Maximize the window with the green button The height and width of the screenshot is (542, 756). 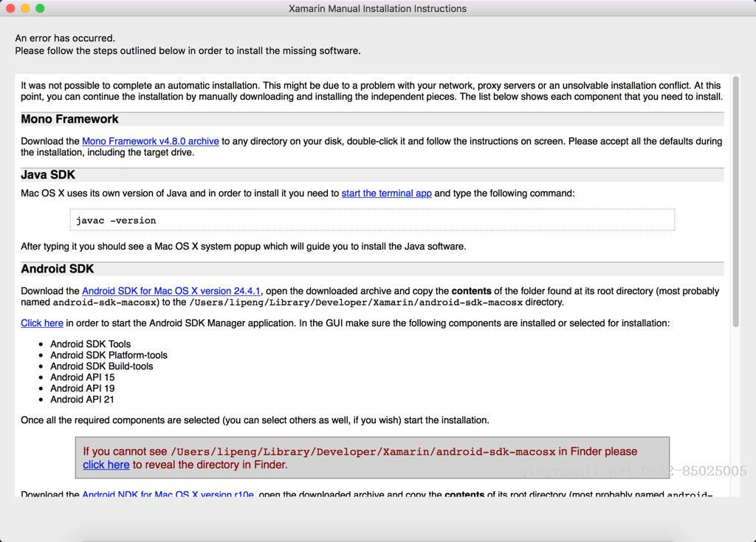click(x=40, y=8)
